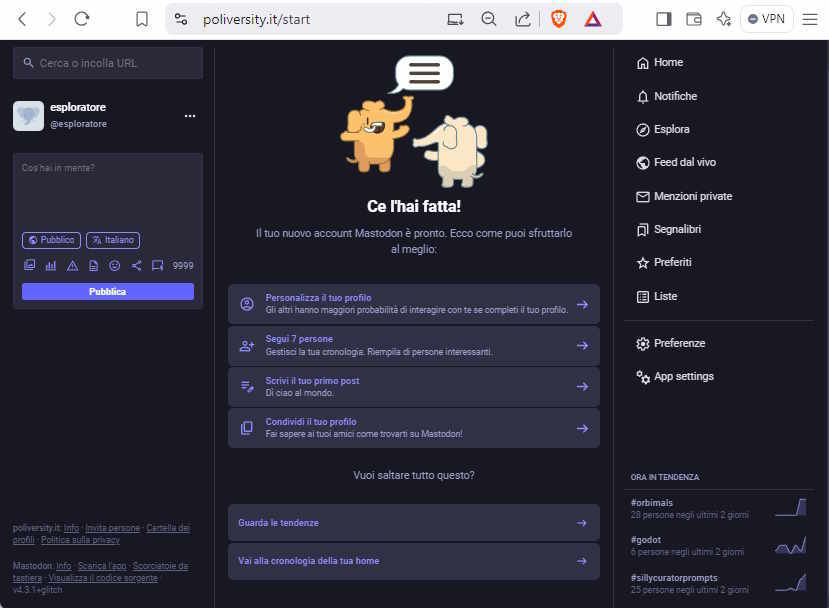This screenshot has width=829, height=608.
Task: Open site settings icon in the address bar
Action: tap(181, 20)
